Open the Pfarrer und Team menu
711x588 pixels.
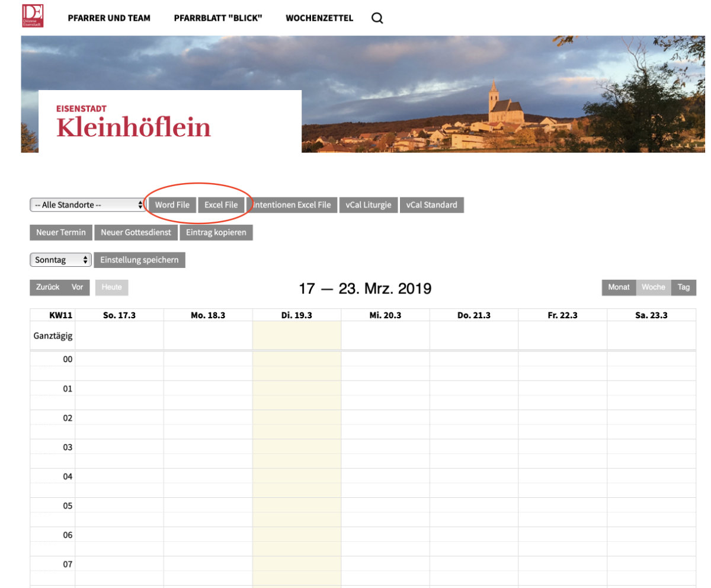pyautogui.click(x=109, y=18)
